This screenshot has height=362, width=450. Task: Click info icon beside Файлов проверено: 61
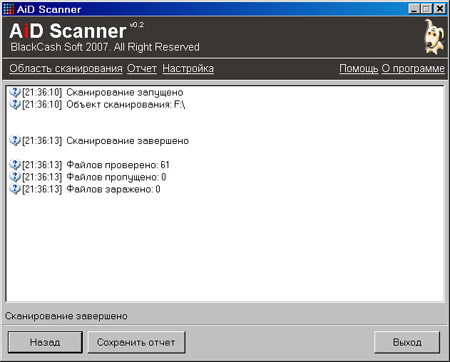point(15,165)
